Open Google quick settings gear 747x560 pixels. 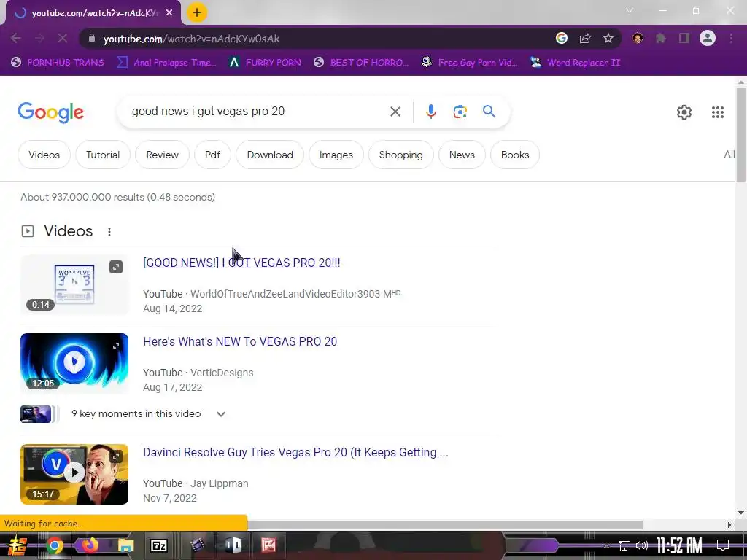(x=684, y=112)
